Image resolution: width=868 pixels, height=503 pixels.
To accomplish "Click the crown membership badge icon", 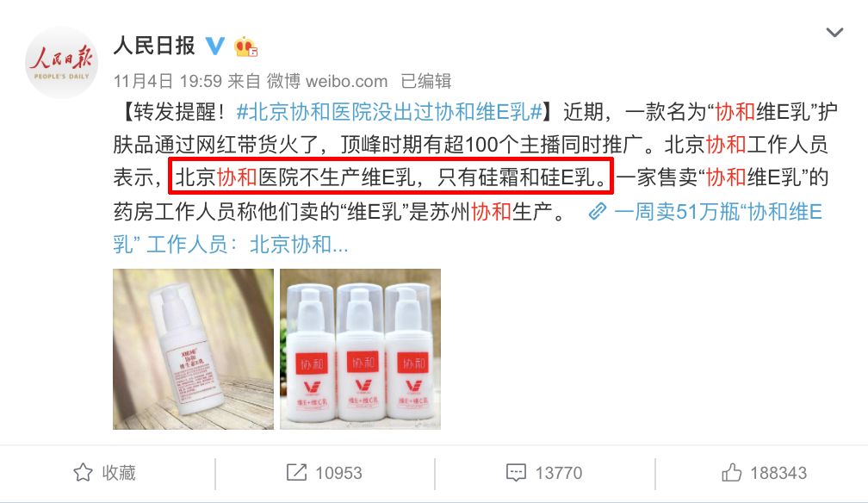I will tap(245, 47).
